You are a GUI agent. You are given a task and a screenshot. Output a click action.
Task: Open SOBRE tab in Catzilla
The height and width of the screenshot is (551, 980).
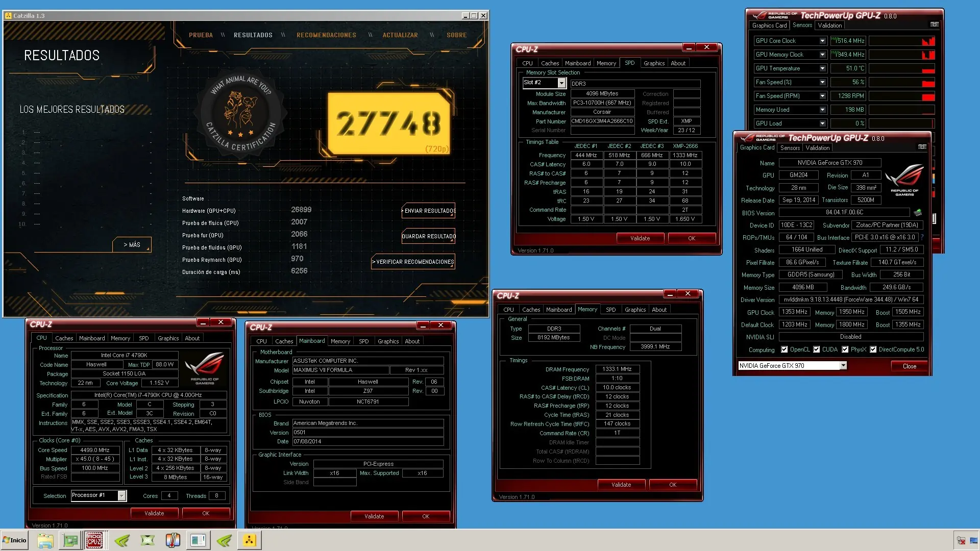tap(456, 35)
